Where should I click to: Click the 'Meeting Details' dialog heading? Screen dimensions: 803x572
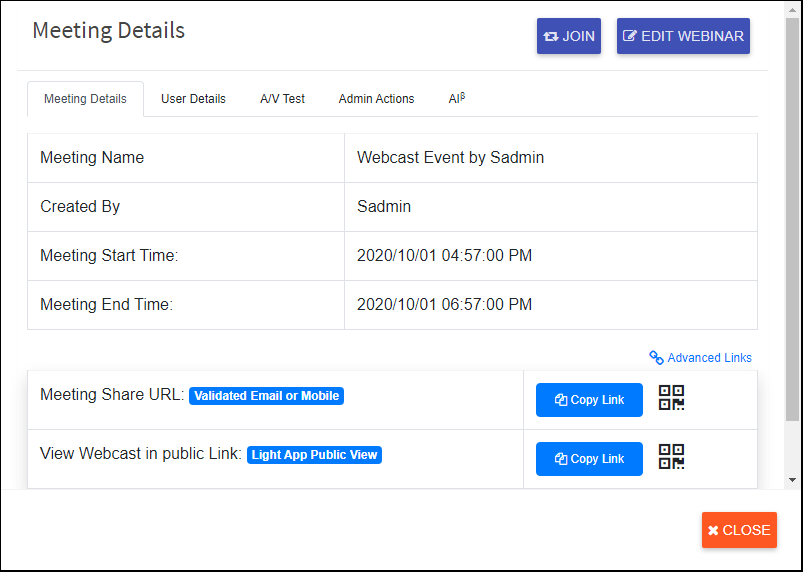pos(109,30)
